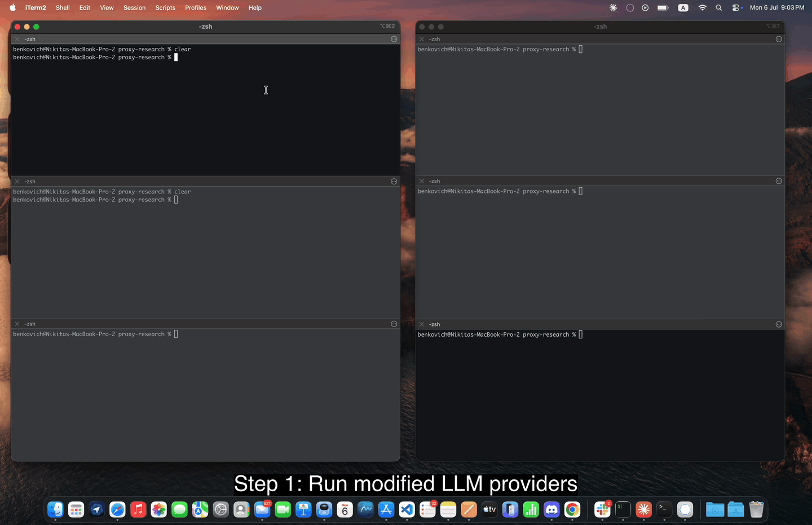Open the View menu
Screen dimensions: 812x525
tap(107, 8)
